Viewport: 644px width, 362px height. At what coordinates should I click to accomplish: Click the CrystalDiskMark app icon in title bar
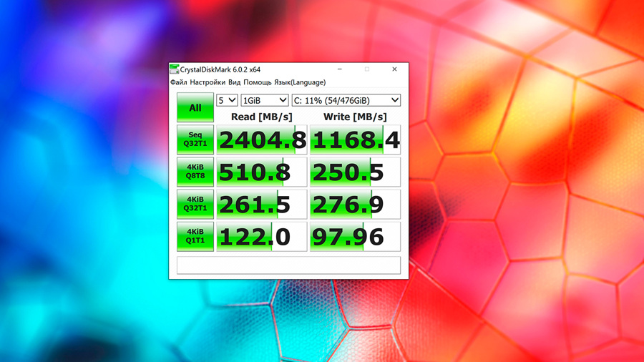[x=174, y=69]
